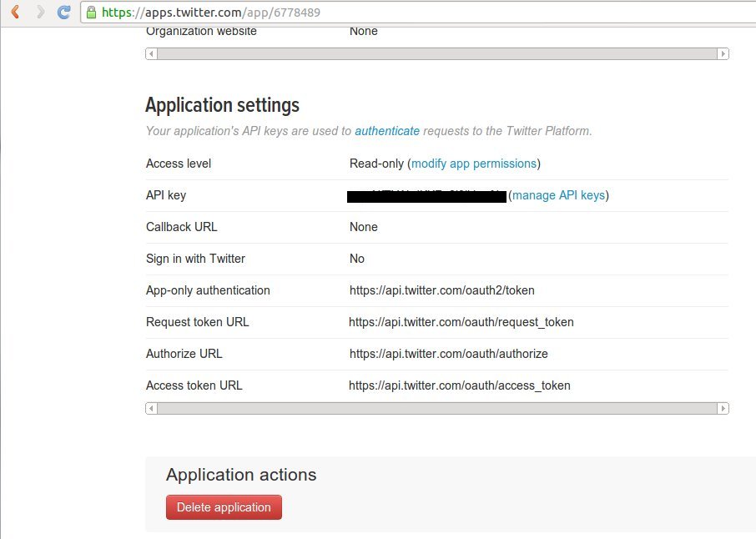Click the lower horizontal scrollbar track
The image size is (756, 539).
coord(436,408)
